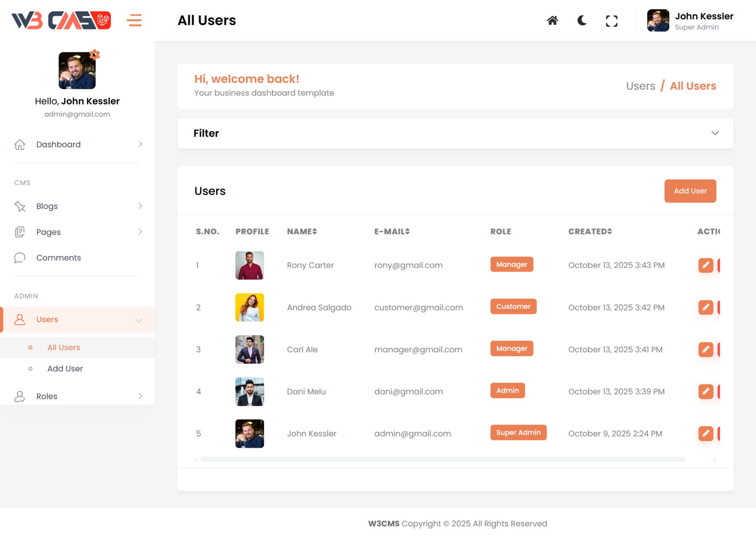Click the Comments icon in the sidebar

tap(20, 258)
